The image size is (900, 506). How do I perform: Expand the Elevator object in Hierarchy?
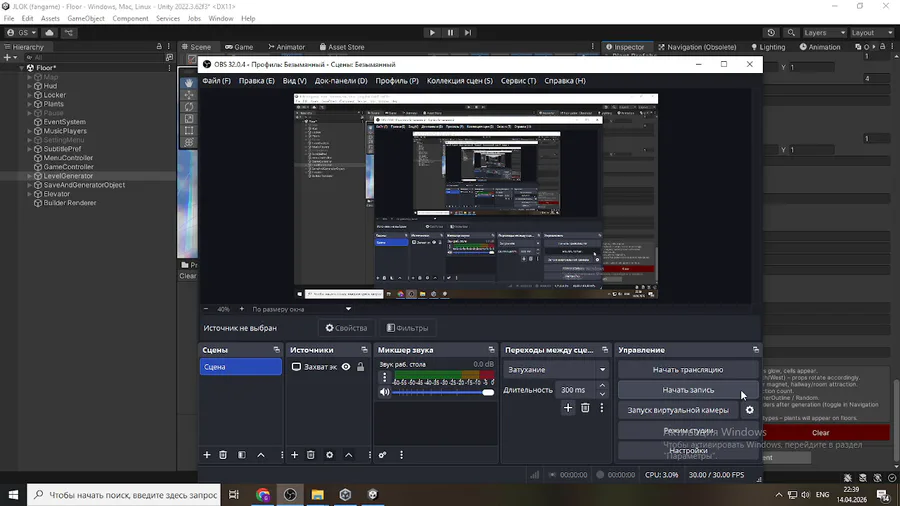point(29,194)
